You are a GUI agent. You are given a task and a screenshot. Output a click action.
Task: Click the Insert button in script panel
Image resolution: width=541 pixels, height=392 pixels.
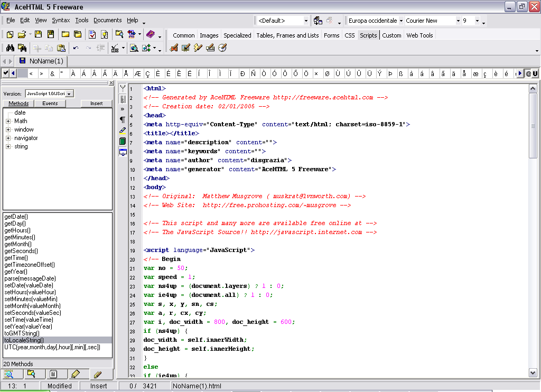(x=96, y=104)
